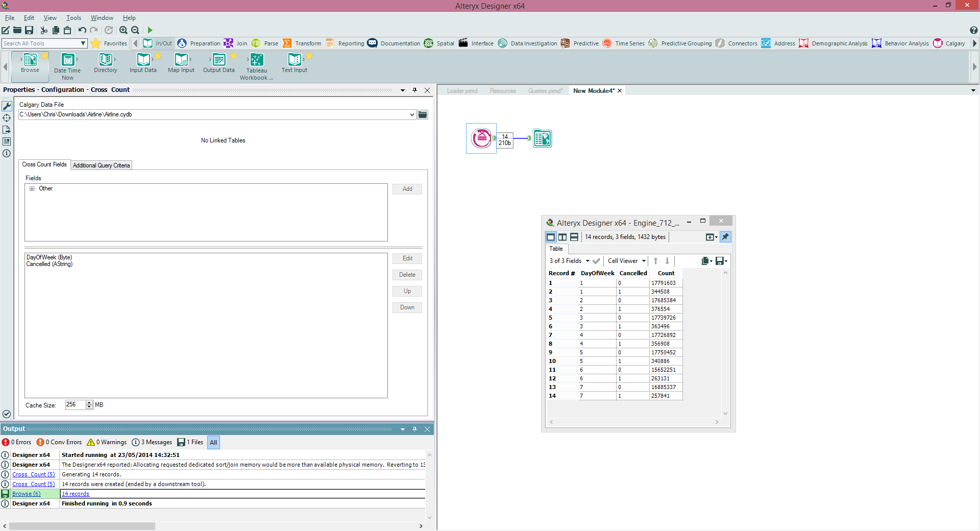
Task: Increase Cache Size with stepper up arrow
Action: pyautogui.click(x=89, y=402)
